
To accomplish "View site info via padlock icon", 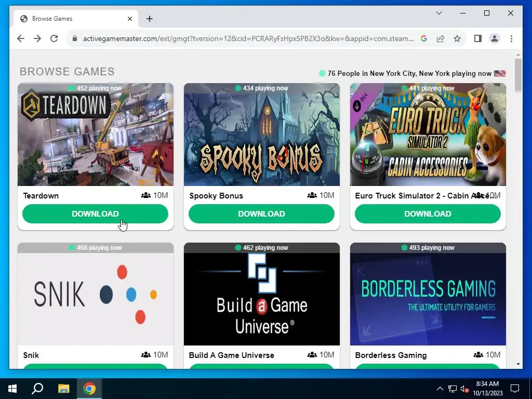I will coord(75,38).
